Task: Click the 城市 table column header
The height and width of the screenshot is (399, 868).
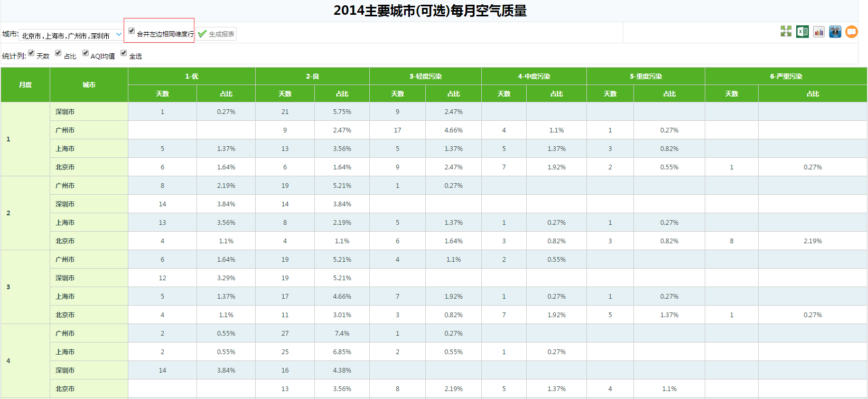Action: pyautogui.click(x=89, y=85)
